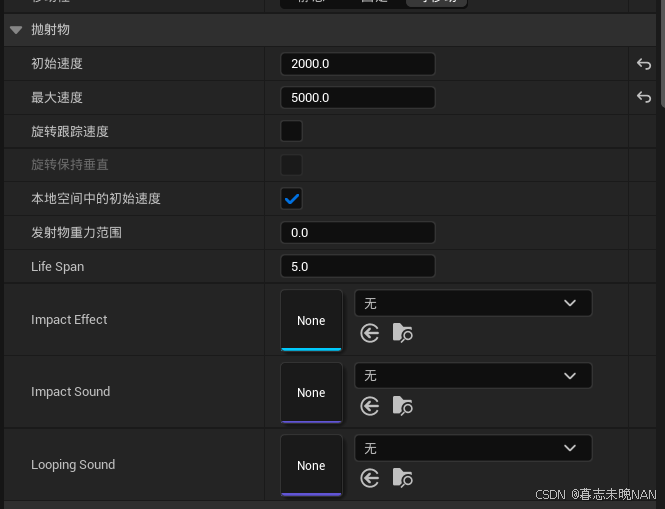Browse to Looping Sound in content browser
This screenshot has height=509, width=665.
click(402, 478)
